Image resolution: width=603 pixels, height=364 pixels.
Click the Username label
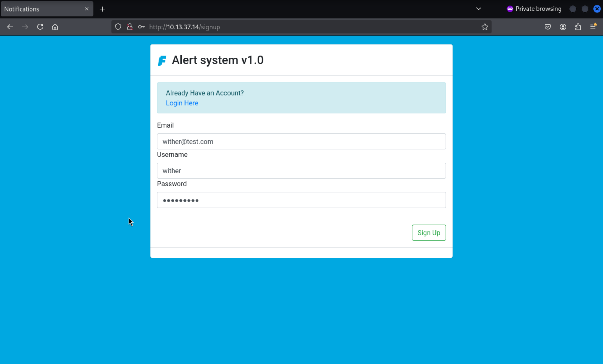coord(172,155)
